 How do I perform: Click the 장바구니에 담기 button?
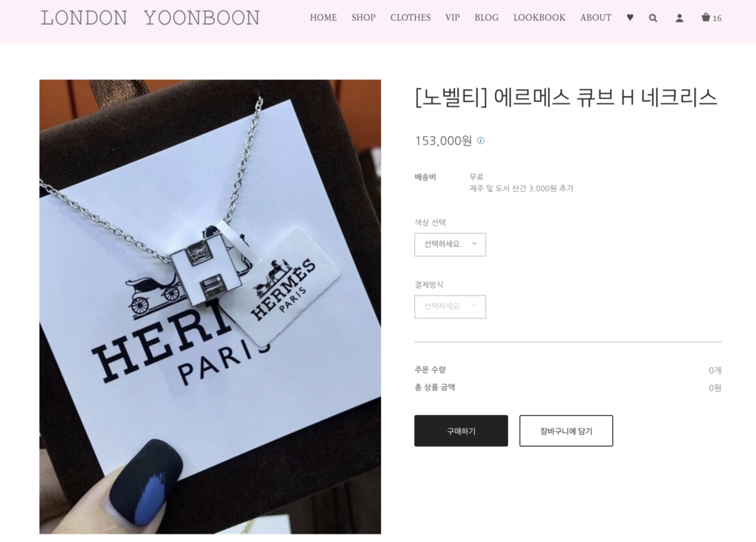[566, 431]
